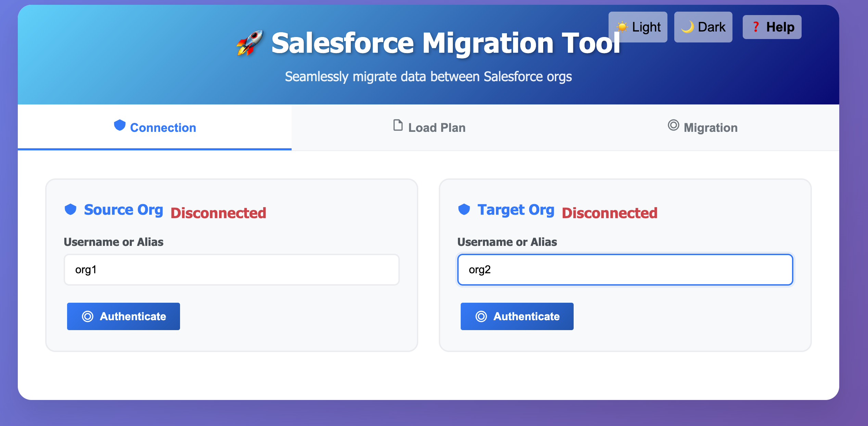Click the shield icon next to Source Org
Image resolution: width=868 pixels, height=426 pixels.
(x=71, y=209)
